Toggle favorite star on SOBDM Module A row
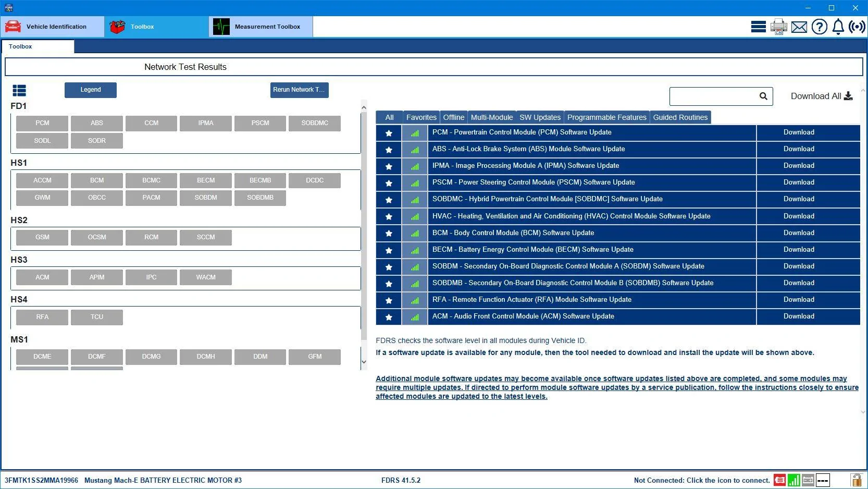Screen dimensions: 868x489 coord(389,267)
